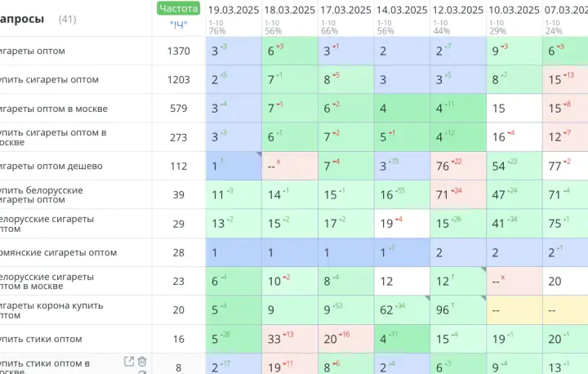This screenshot has width=588, height=374.
Task: Delete the query with the trash icon
Action: pyautogui.click(x=142, y=362)
